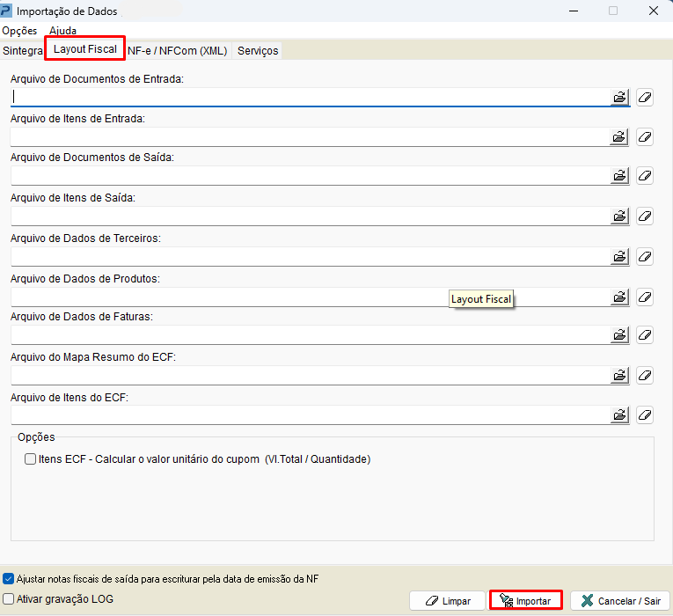Switch to the Sintegra tab
The image size is (673, 616).
(23, 51)
